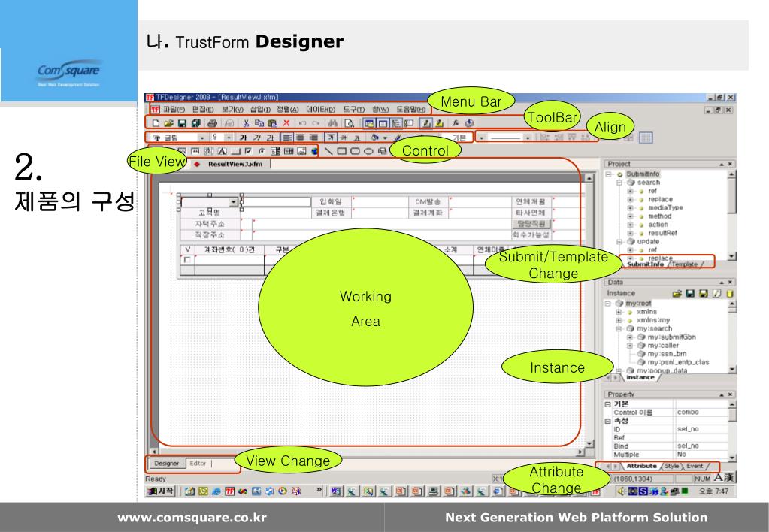This screenshot has height=532, width=769.
Task: Open the 파일(F) menu
Action: [x=173, y=110]
